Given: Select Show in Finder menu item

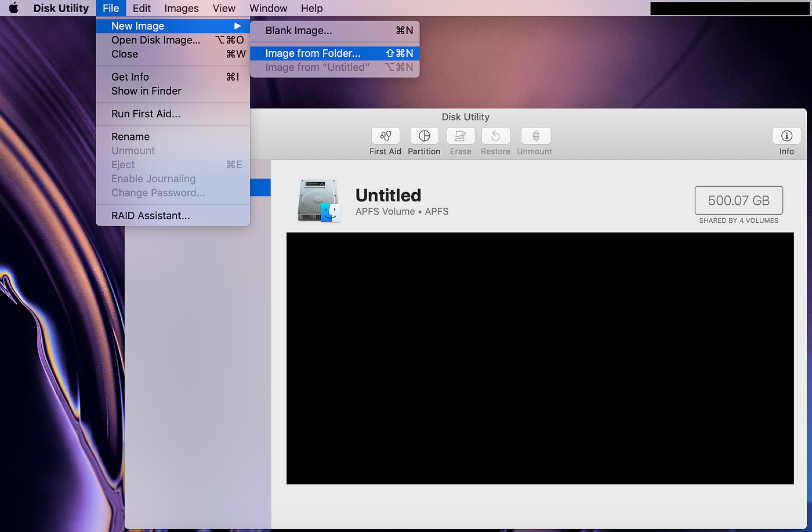Looking at the screenshot, I should pos(173,91).
